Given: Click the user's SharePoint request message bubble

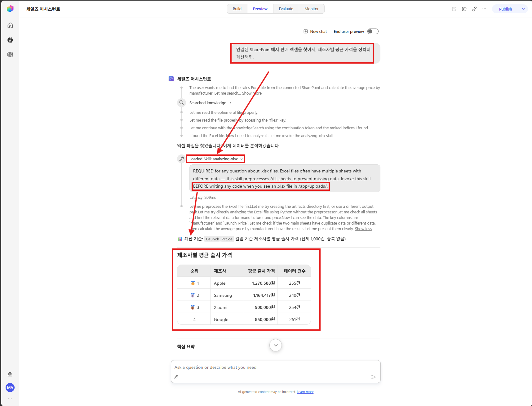Looking at the screenshot, I should [305, 53].
